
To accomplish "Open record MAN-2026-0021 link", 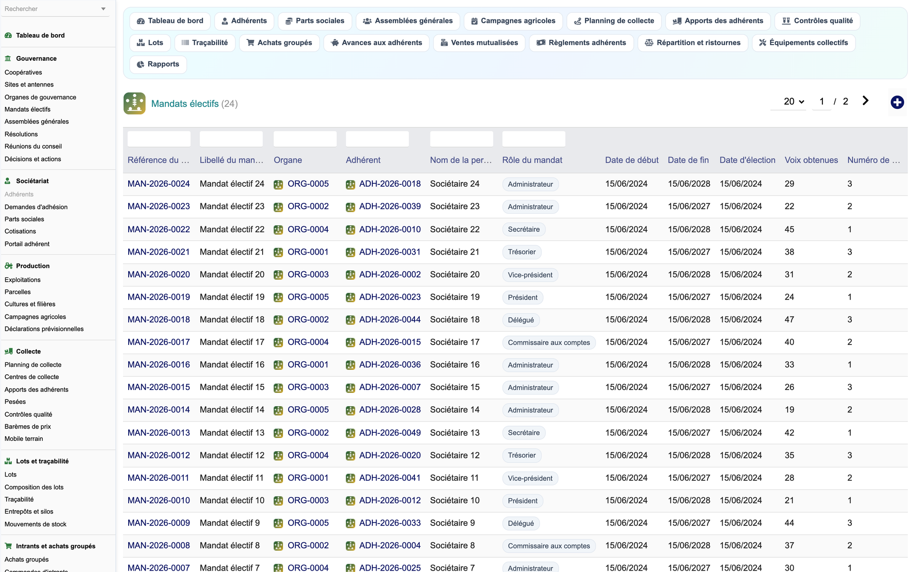I will pyautogui.click(x=159, y=252).
